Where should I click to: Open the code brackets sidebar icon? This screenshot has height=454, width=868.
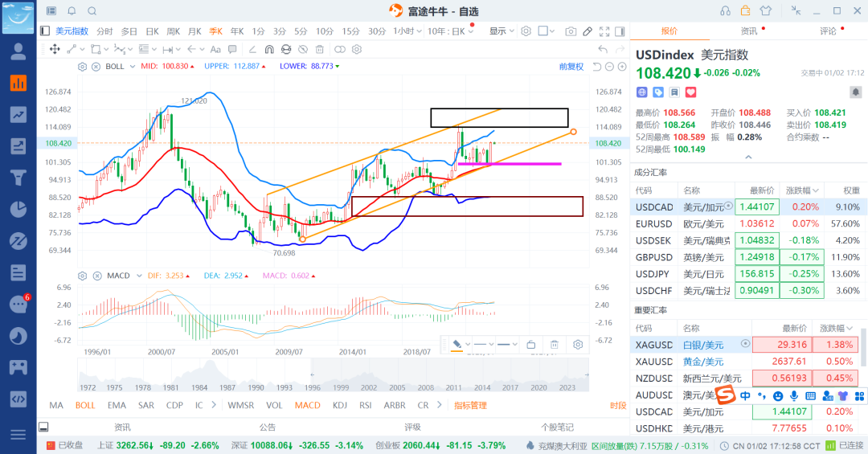18,399
